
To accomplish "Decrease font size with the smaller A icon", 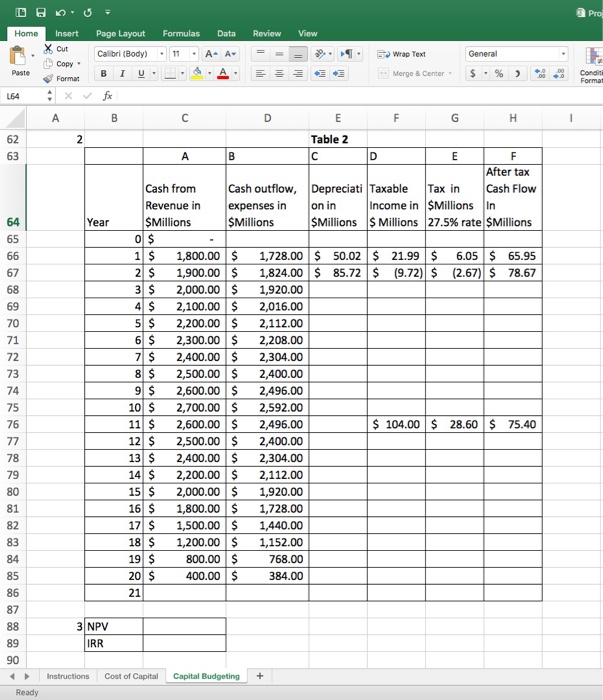I will [230, 54].
